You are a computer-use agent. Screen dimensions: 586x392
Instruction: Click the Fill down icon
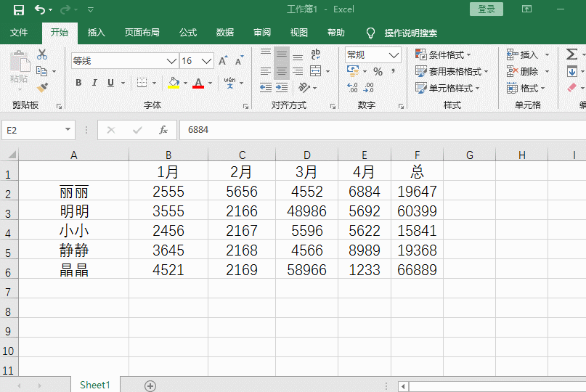click(571, 71)
